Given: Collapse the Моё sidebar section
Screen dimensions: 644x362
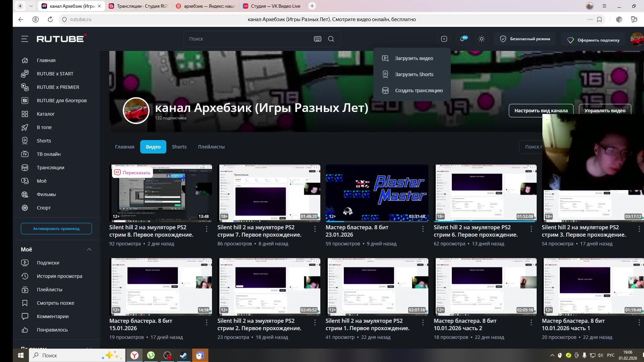Looking at the screenshot, I should [x=89, y=249].
